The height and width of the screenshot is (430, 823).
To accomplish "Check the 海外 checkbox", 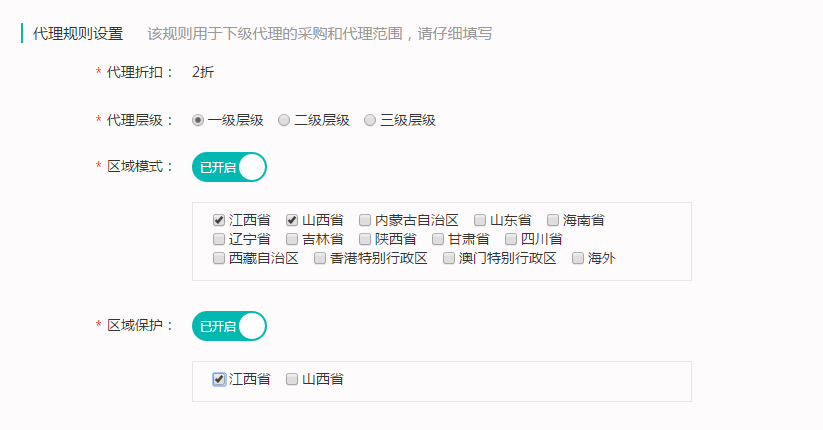I will pyautogui.click(x=578, y=258).
